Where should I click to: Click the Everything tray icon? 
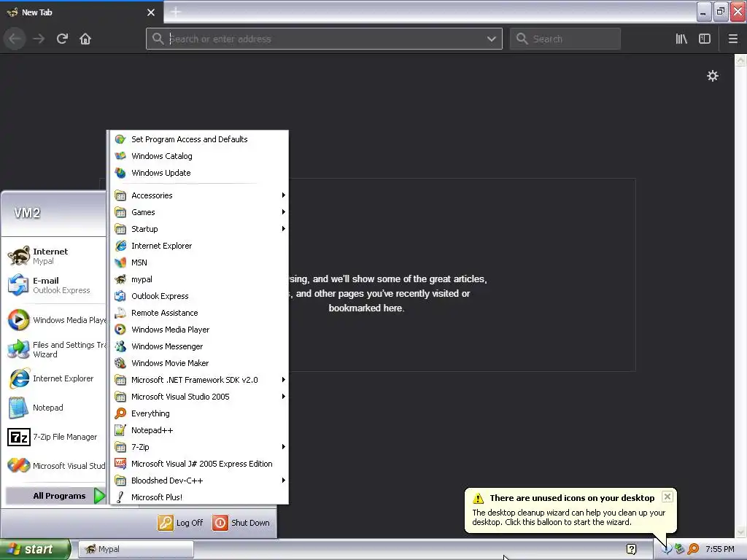693,549
